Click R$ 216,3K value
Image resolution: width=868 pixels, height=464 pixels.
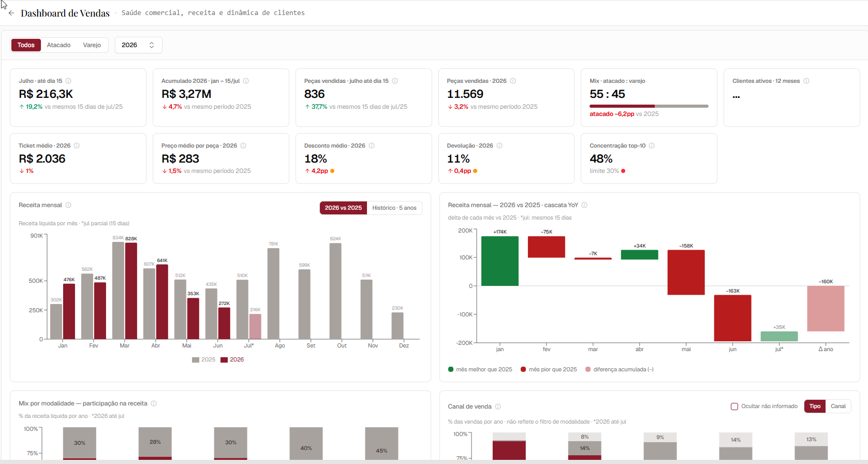[x=46, y=94]
